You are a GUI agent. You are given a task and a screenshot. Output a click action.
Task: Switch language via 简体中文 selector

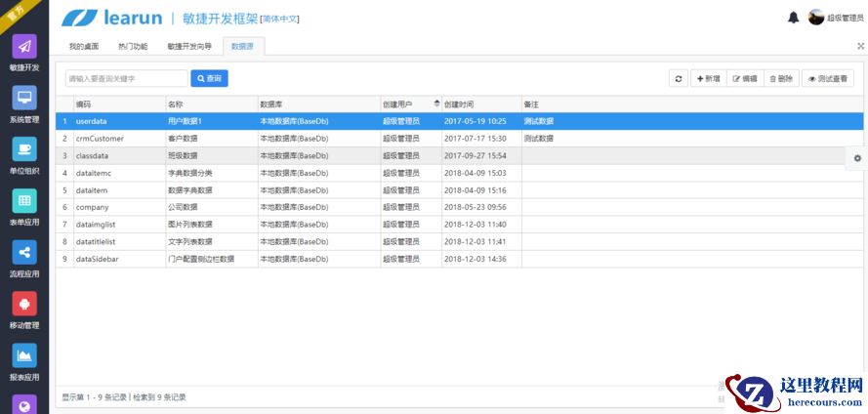point(279,19)
